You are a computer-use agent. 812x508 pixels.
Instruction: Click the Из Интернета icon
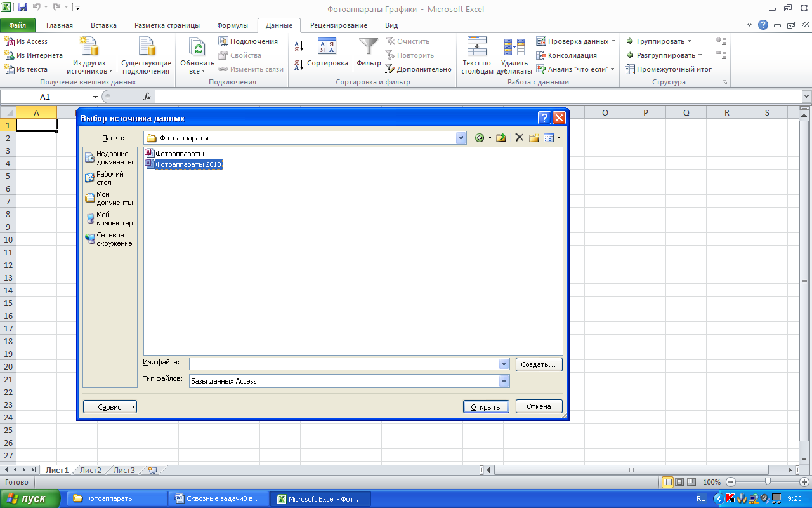[10, 55]
